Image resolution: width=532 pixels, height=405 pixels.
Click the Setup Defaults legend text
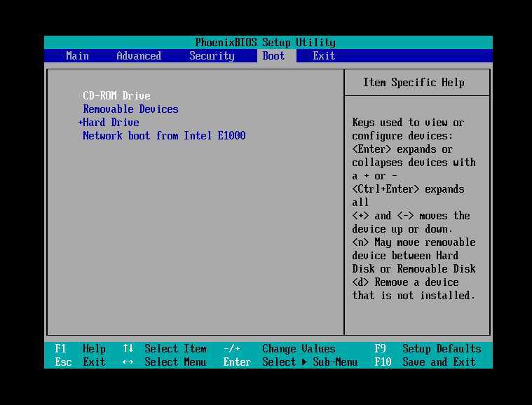pyautogui.click(x=442, y=349)
